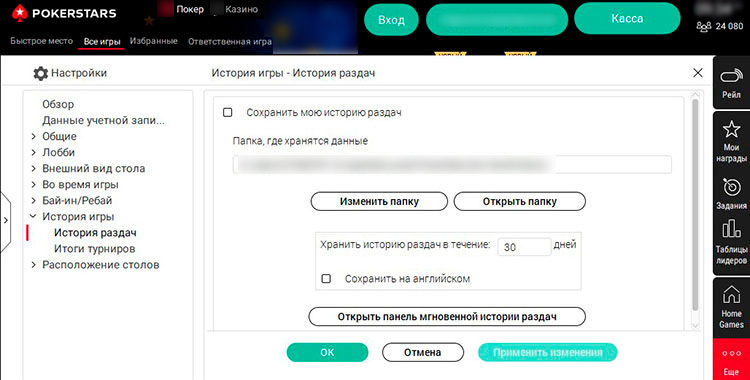750x380 pixels.
Task: Open the Еще three-dots menu
Action: pos(731,359)
